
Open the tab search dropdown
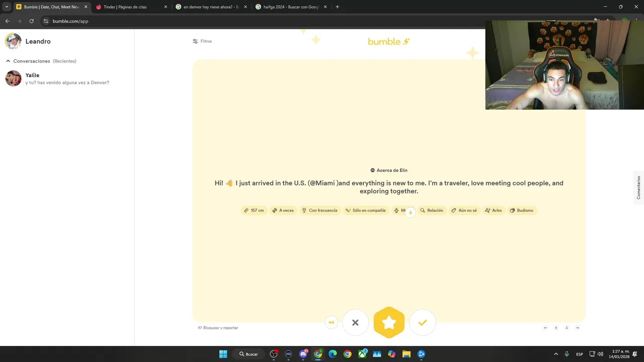pyautogui.click(x=7, y=7)
